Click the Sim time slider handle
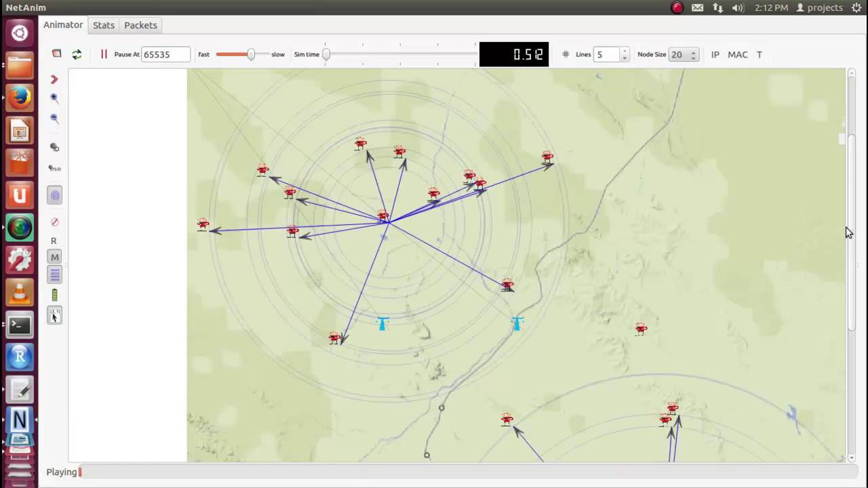The height and width of the screenshot is (488, 868). tap(326, 54)
